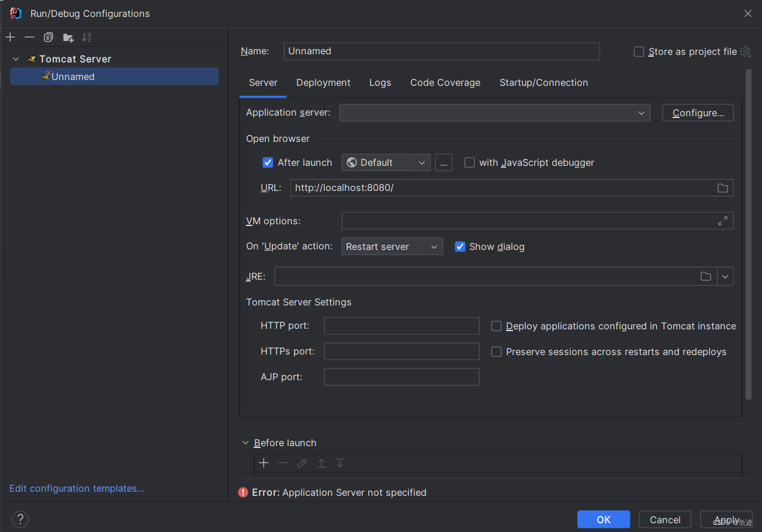Click the Name input field
The image size is (762, 532).
point(442,51)
